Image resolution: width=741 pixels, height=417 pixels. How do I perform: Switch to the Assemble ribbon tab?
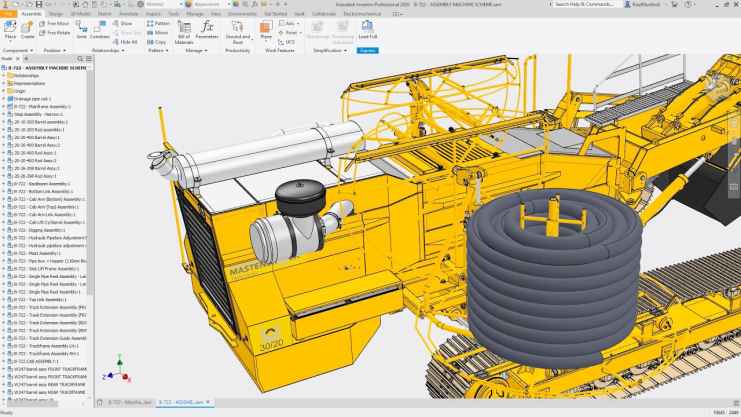coord(32,13)
